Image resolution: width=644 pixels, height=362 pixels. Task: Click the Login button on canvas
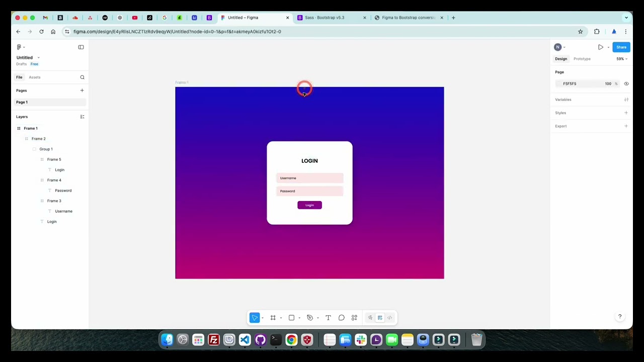click(309, 205)
